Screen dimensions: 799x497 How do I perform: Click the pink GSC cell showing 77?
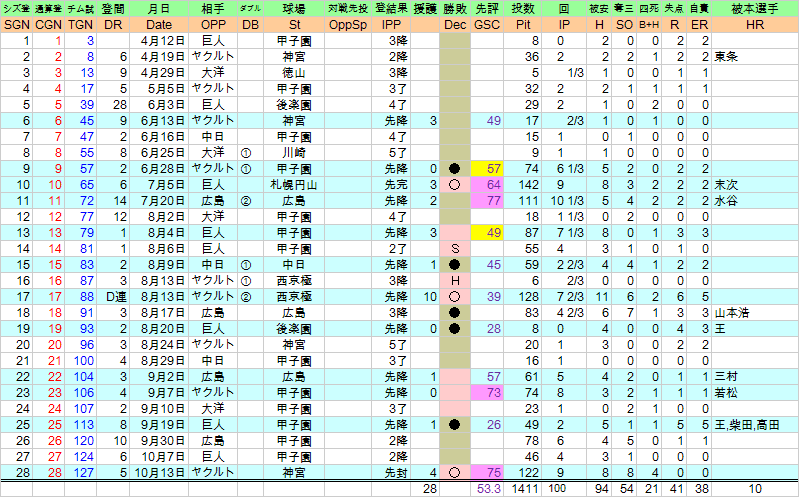point(487,201)
